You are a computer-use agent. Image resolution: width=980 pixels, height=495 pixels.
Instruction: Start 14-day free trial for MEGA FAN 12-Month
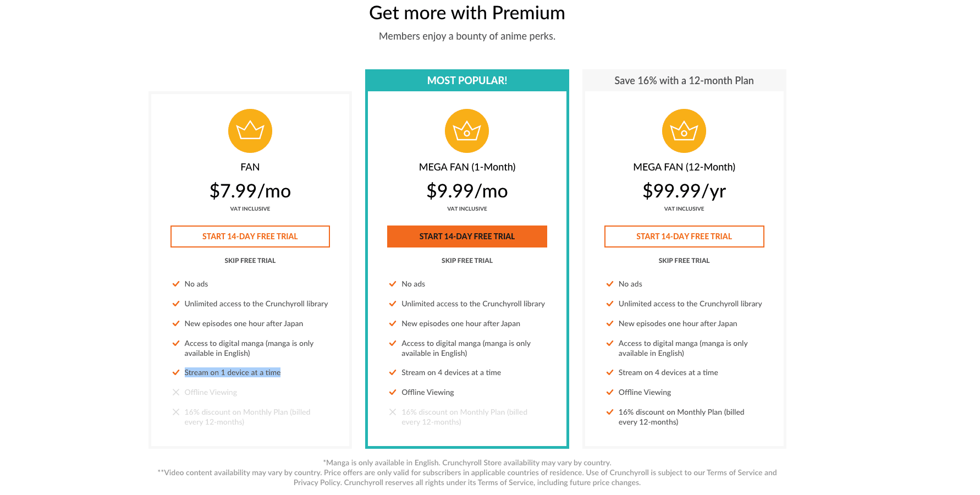point(684,237)
